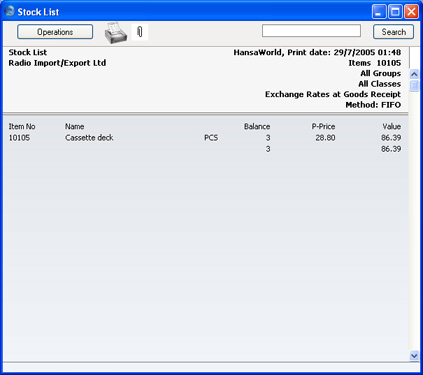Click the Cassette deck row value 86.39

pyautogui.click(x=391, y=138)
